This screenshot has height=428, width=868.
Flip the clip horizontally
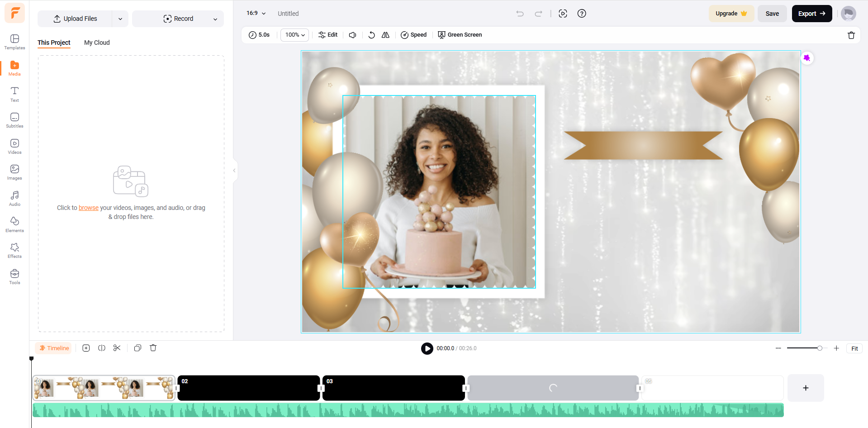pos(385,34)
